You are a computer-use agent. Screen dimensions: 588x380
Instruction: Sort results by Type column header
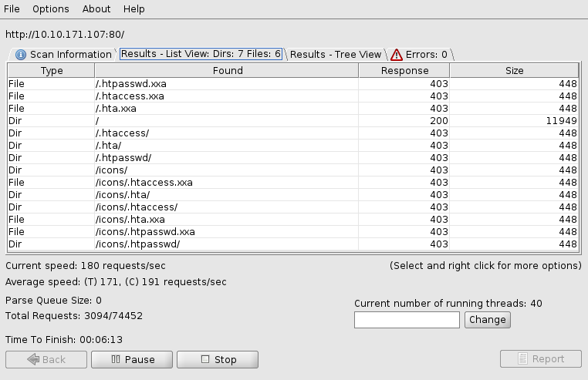(51, 71)
